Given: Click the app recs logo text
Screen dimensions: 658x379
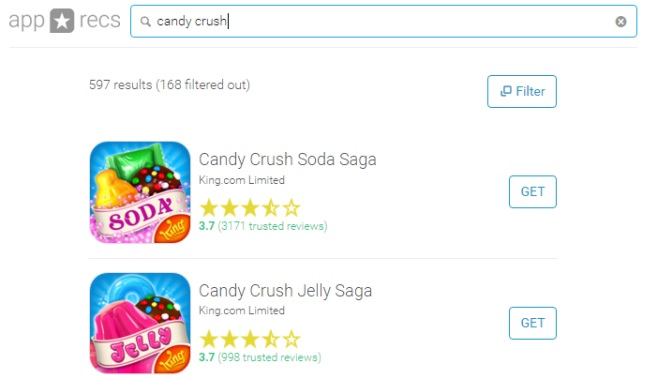Looking at the screenshot, I should point(65,21).
